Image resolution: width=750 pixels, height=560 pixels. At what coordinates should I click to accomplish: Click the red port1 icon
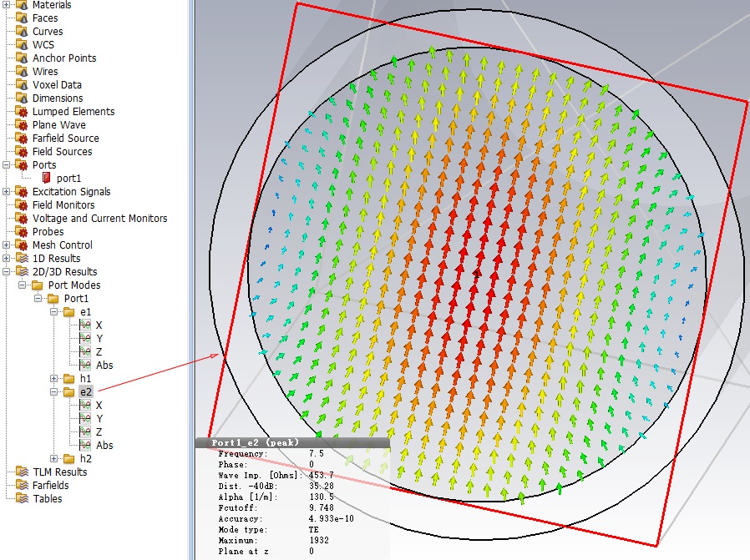tap(47, 179)
